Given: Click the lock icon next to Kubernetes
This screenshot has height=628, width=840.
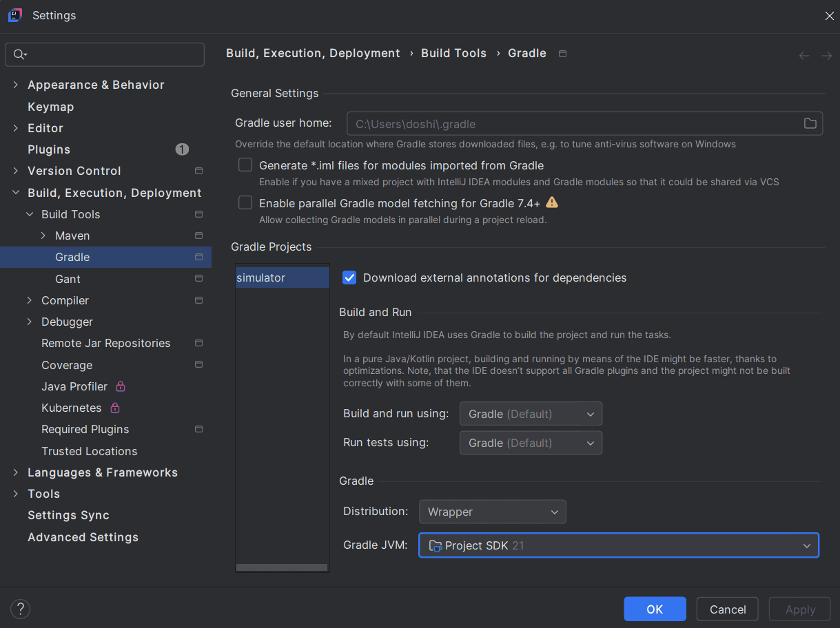Looking at the screenshot, I should click(x=115, y=408).
